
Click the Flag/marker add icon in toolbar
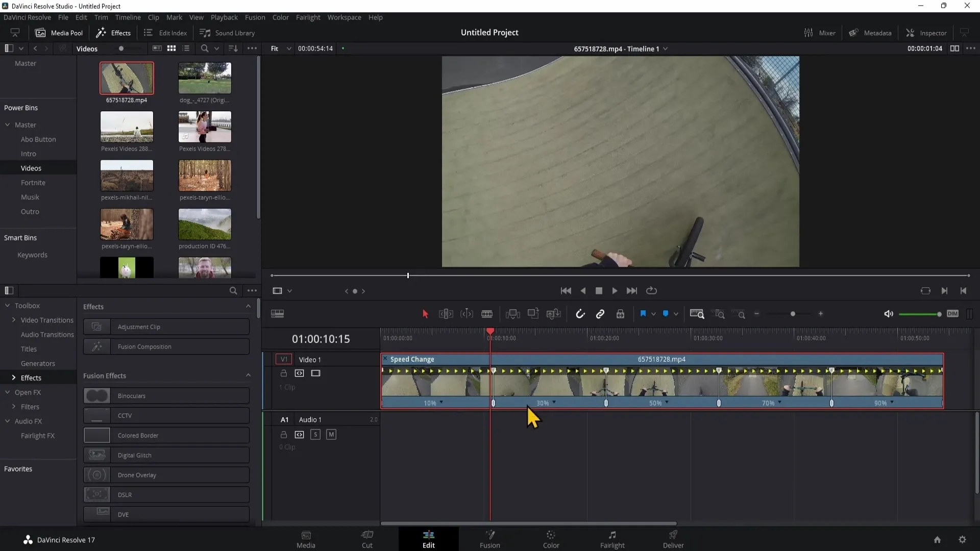(x=643, y=314)
